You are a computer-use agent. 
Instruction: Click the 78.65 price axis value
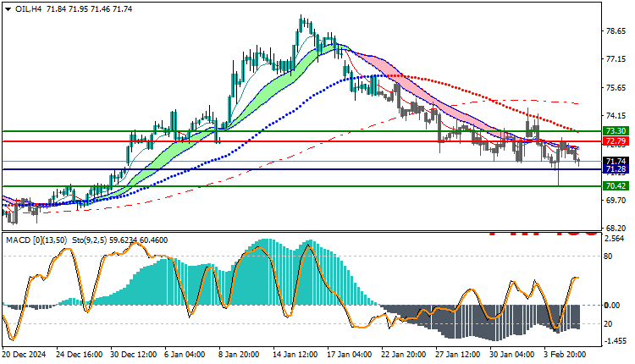616,31
